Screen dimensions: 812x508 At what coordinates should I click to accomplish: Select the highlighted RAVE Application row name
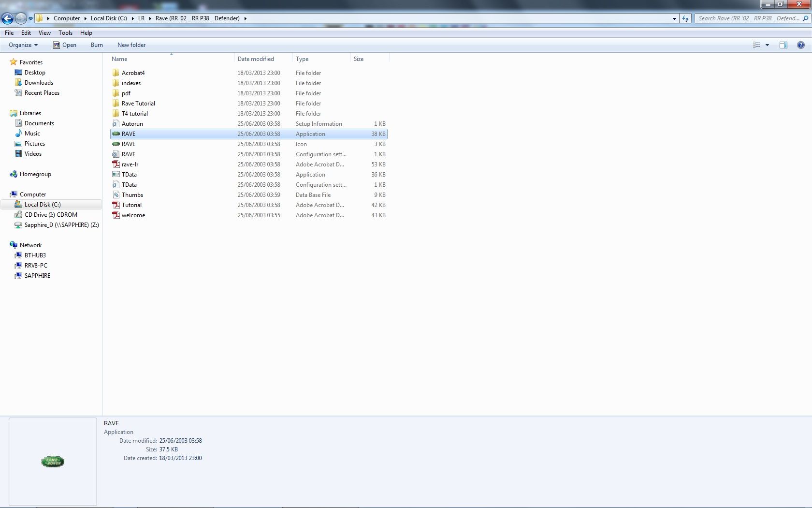[129, 134]
